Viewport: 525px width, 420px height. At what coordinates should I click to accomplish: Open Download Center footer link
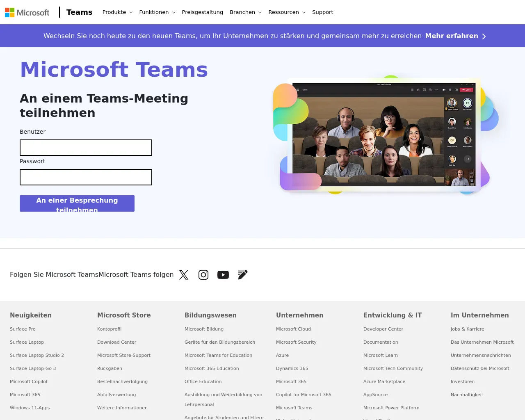click(117, 342)
